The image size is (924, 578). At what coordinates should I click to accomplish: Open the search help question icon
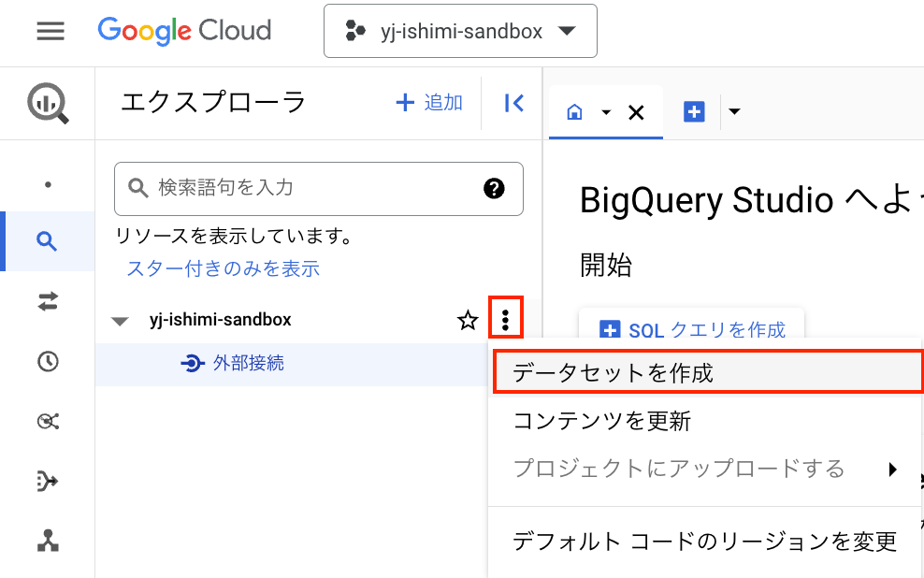(494, 189)
